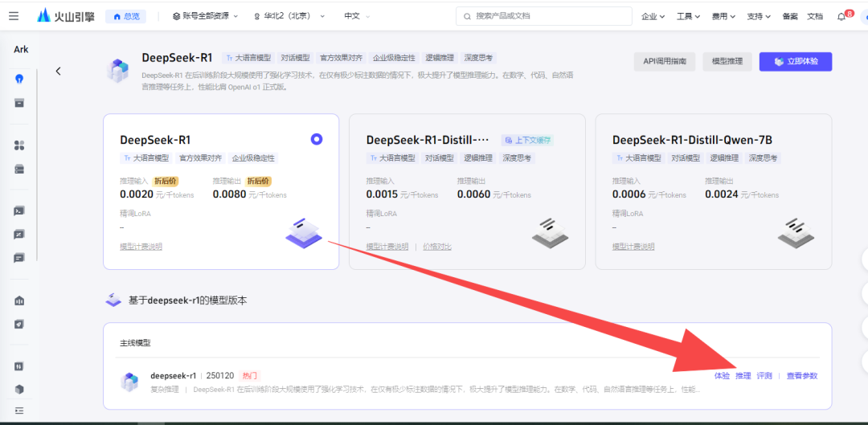Click the DeepSeek-R1 header cube logo

pyautogui.click(x=118, y=70)
